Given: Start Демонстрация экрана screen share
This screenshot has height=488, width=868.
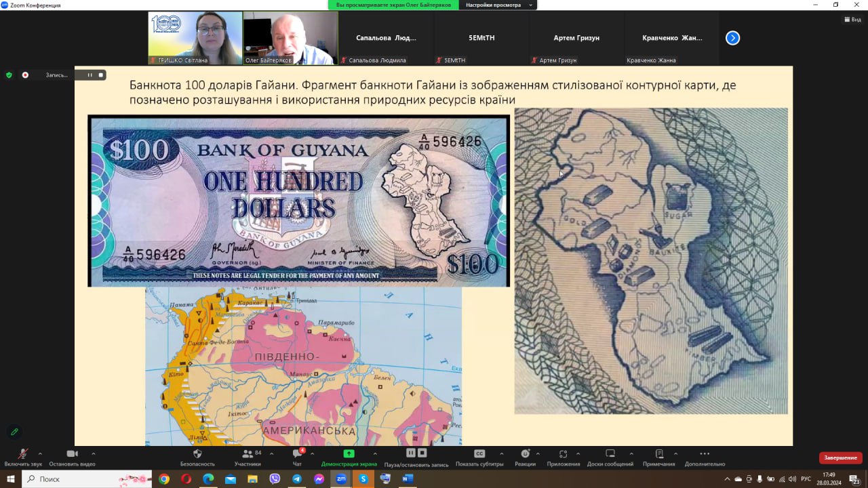Looking at the screenshot, I should coord(349,454).
